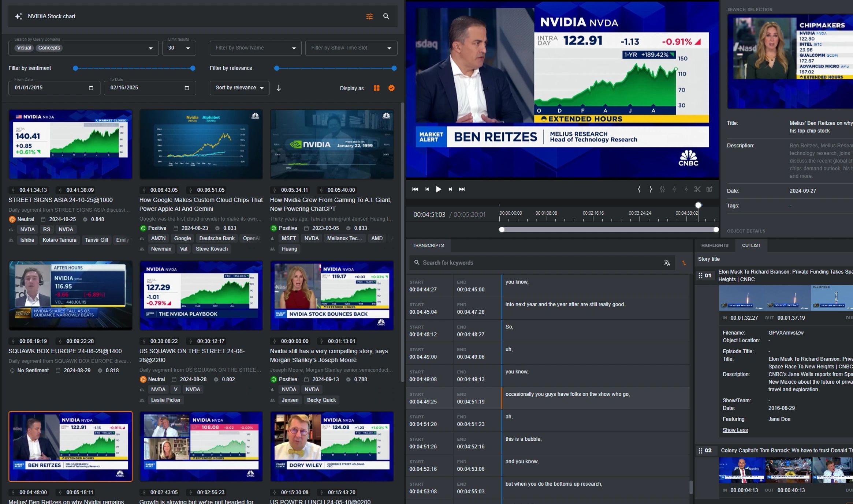The image size is (853, 504).
Task: Click the magnifier search icon
Action: pos(386,16)
